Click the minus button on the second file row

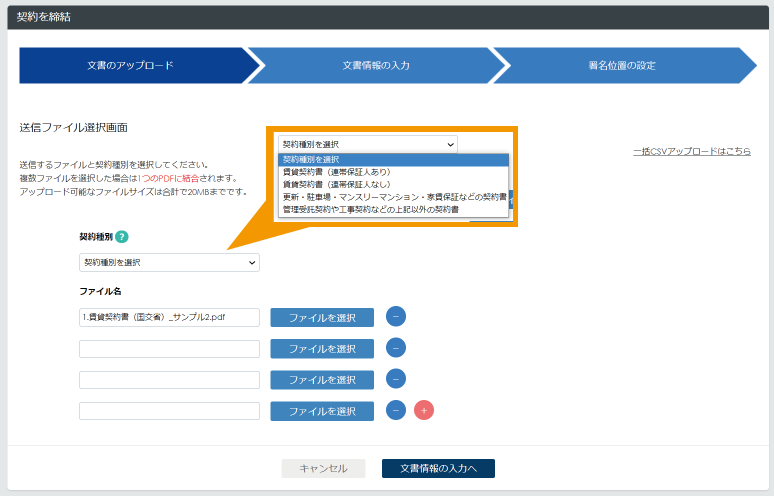tap(396, 348)
